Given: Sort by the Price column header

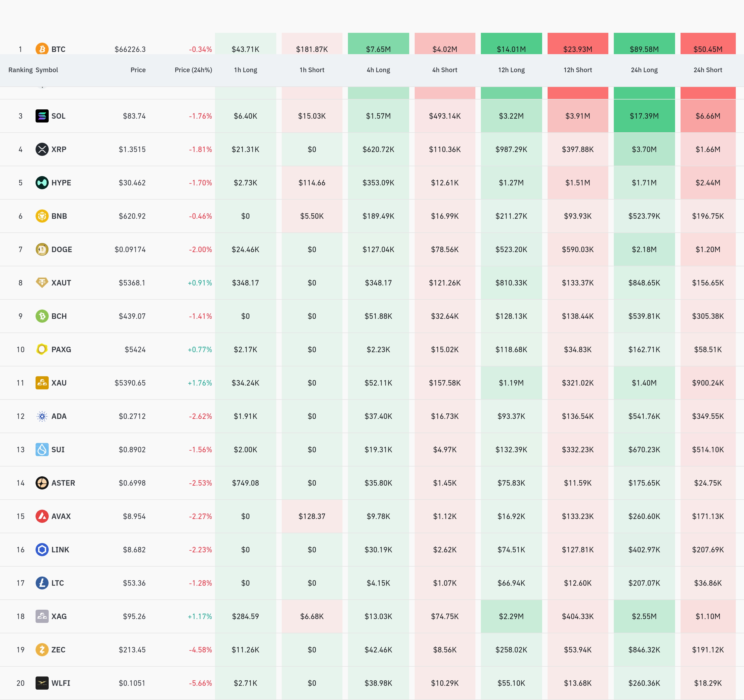Looking at the screenshot, I should (x=138, y=70).
